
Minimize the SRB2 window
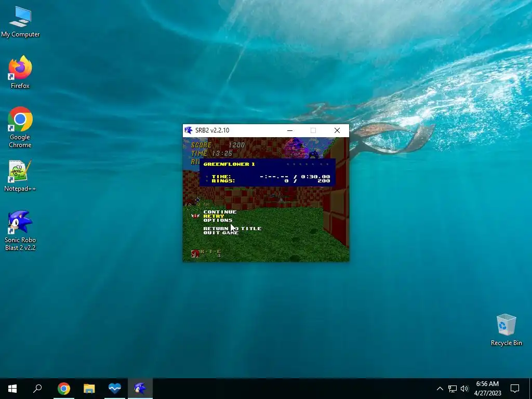click(290, 130)
